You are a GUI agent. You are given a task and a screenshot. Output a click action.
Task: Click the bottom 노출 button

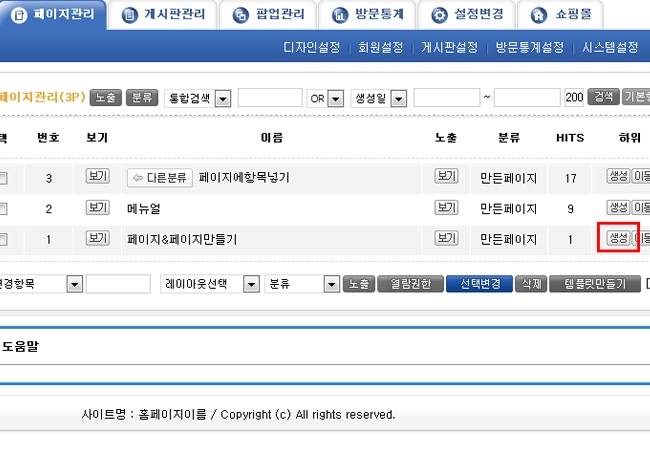pyautogui.click(x=359, y=284)
